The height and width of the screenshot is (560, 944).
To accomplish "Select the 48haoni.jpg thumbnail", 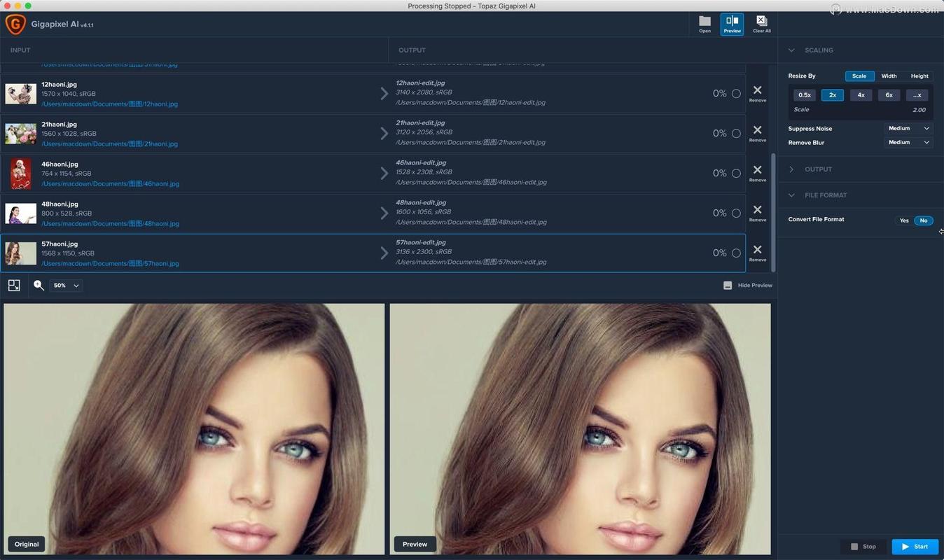I will [21, 213].
